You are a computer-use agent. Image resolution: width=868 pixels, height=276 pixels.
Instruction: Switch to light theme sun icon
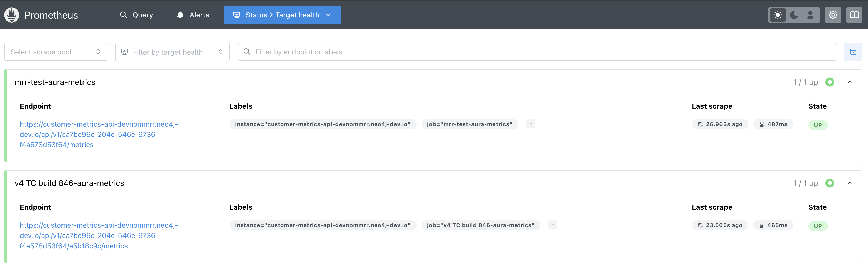pyautogui.click(x=778, y=15)
